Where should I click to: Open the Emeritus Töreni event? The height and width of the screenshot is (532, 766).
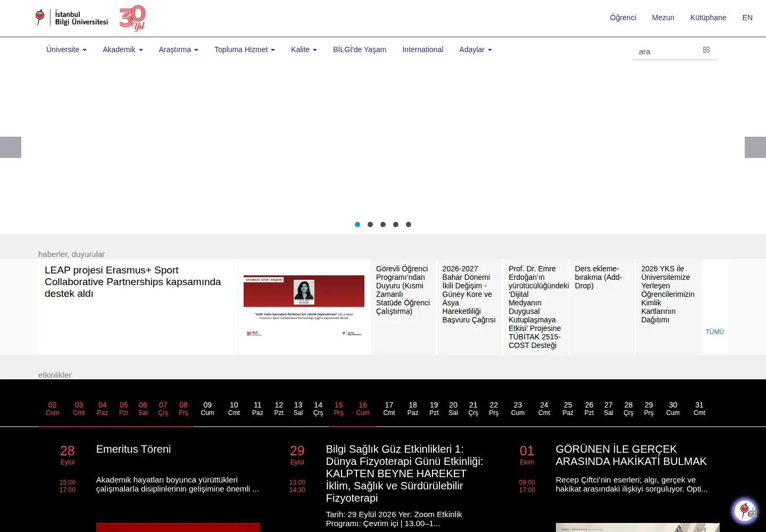coord(134,449)
